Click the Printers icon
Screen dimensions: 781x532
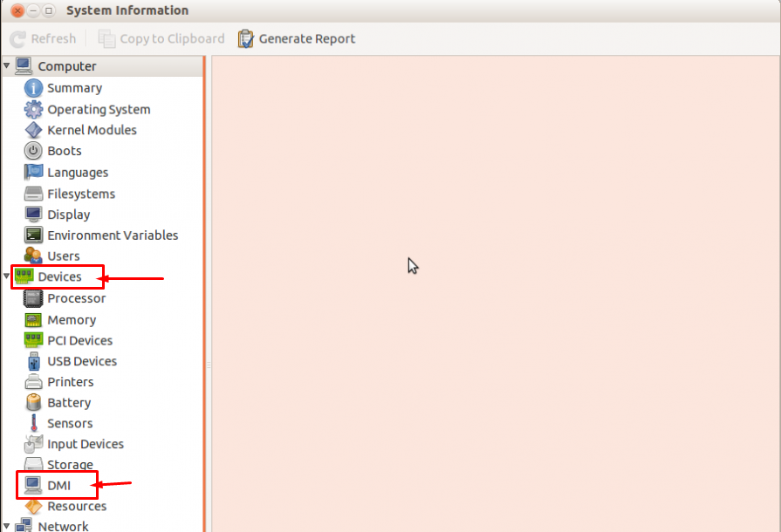pos(33,382)
